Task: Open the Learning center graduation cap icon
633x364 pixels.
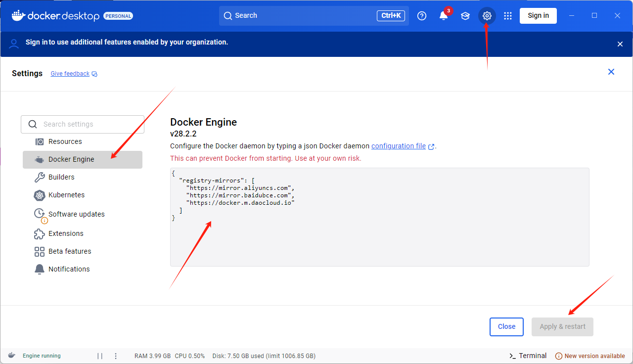Action: pos(465,16)
